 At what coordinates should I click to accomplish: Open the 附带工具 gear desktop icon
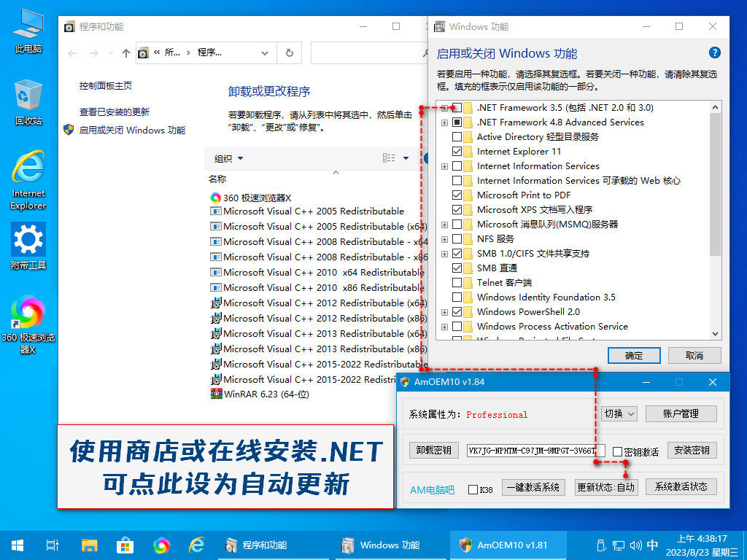tap(28, 246)
